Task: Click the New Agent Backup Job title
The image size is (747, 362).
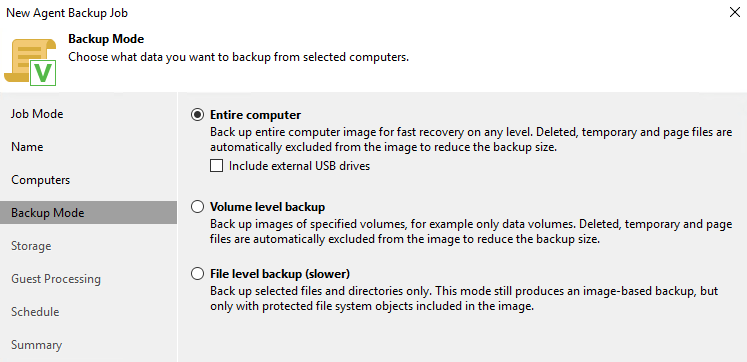Action: coord(67,13)
